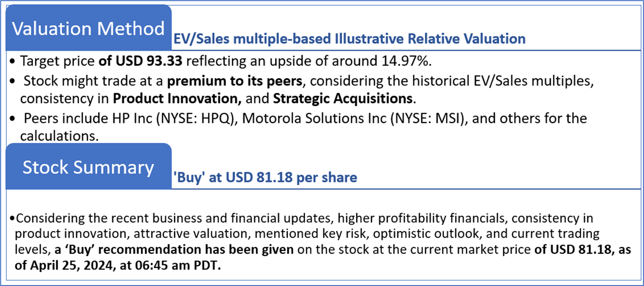The height and width of the screenshot is (286, 644).
Task: Click the bold phrase 'premium to its peers'
Action: coord(234,81)
